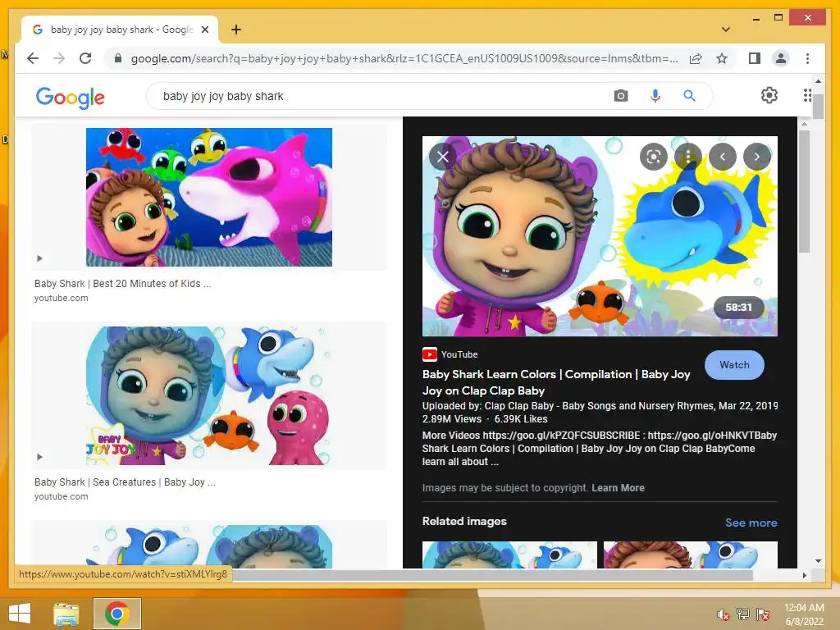The width and height of the screenshot is (840, 630).
Task: Click the browser forward arrow
Action: [59, 58]
